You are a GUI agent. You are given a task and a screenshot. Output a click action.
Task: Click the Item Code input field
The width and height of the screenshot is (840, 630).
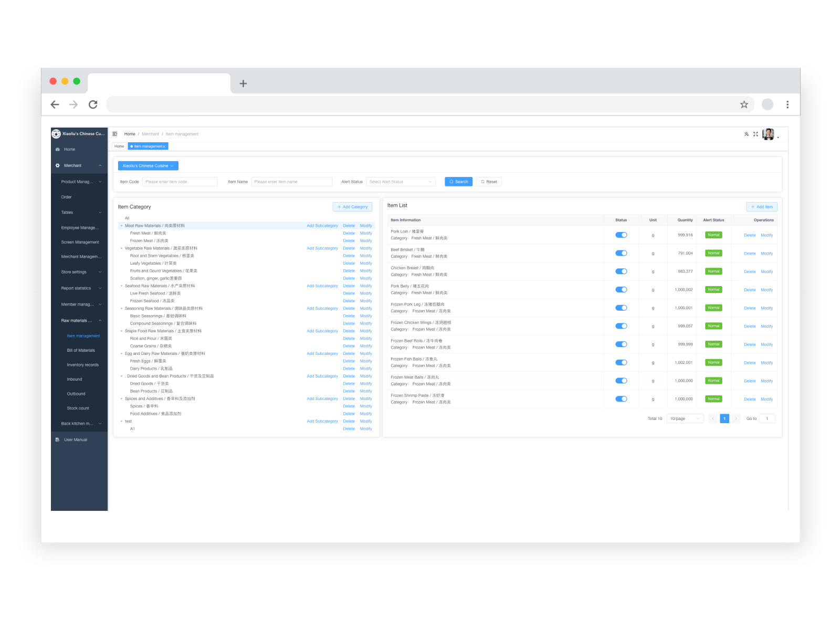pos(180,182)
